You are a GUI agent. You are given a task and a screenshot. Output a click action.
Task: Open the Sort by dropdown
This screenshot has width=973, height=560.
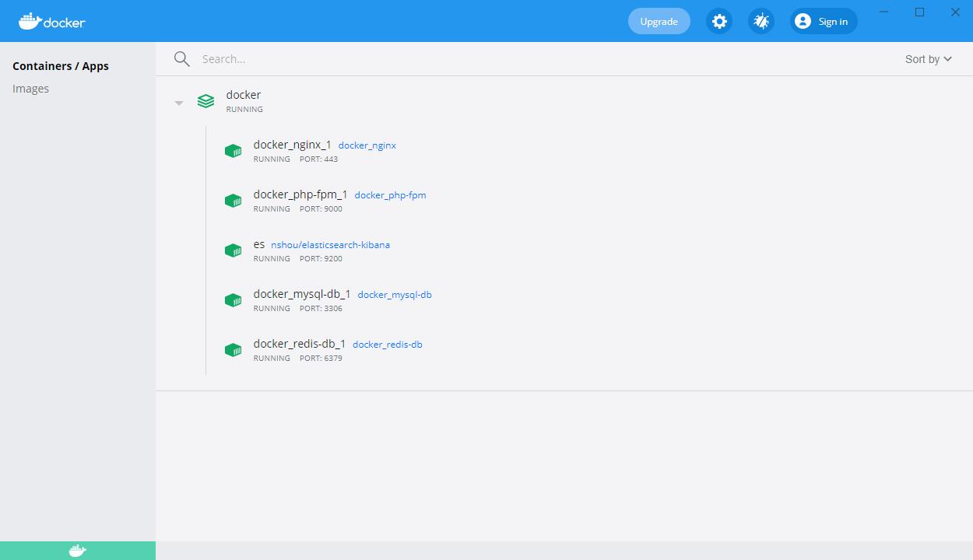pos(928,59)
